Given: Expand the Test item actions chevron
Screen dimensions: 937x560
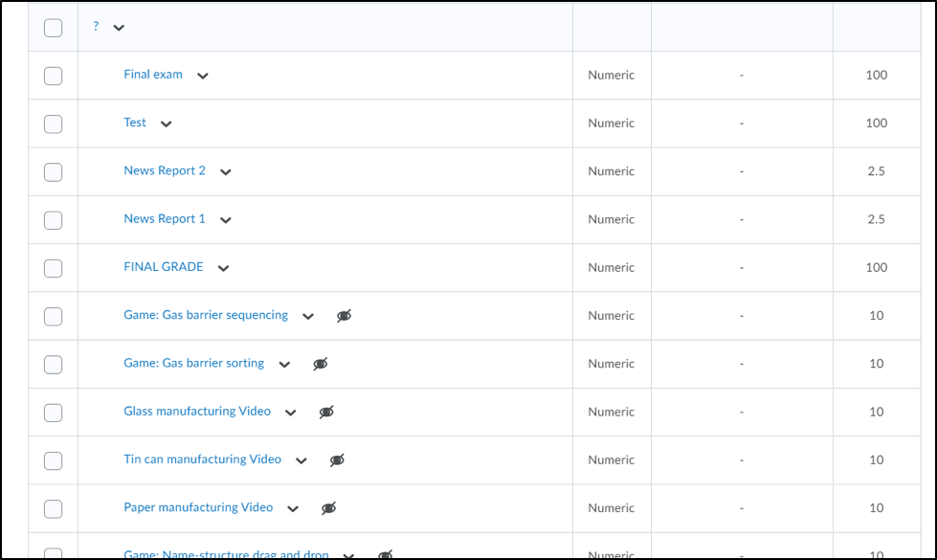Looking at the screenshot, I should coord(167,123).
